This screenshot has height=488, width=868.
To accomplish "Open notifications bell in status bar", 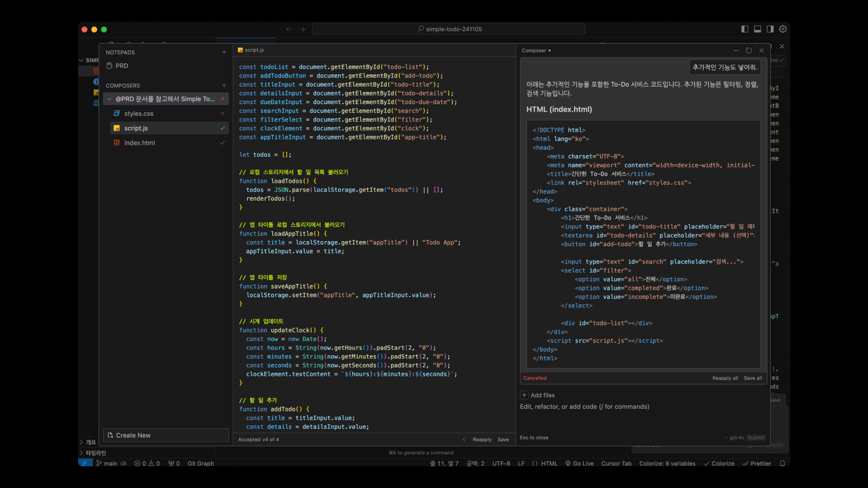I will click(782, 464).
